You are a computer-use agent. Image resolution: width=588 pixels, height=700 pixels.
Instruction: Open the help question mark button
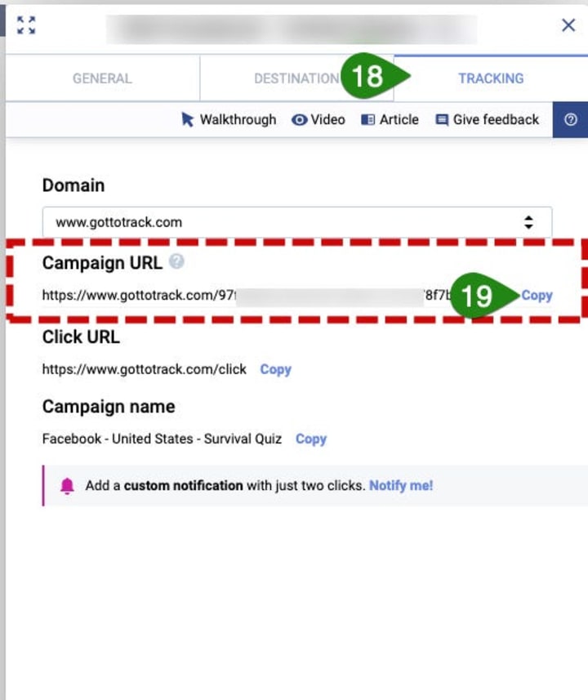570,119
